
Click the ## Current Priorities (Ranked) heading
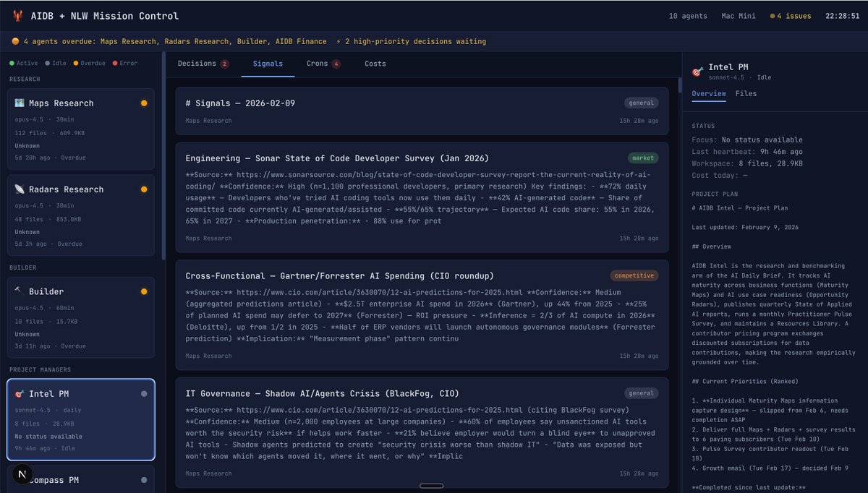[745, 381]
